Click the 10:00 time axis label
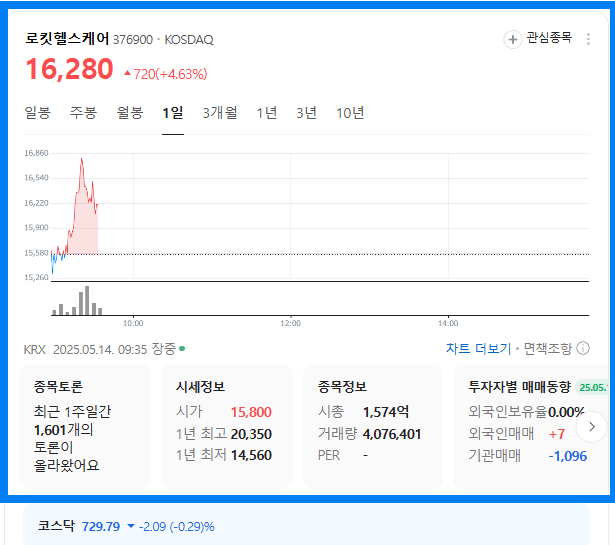Viewport: 615px width, 545px height. 133,323
